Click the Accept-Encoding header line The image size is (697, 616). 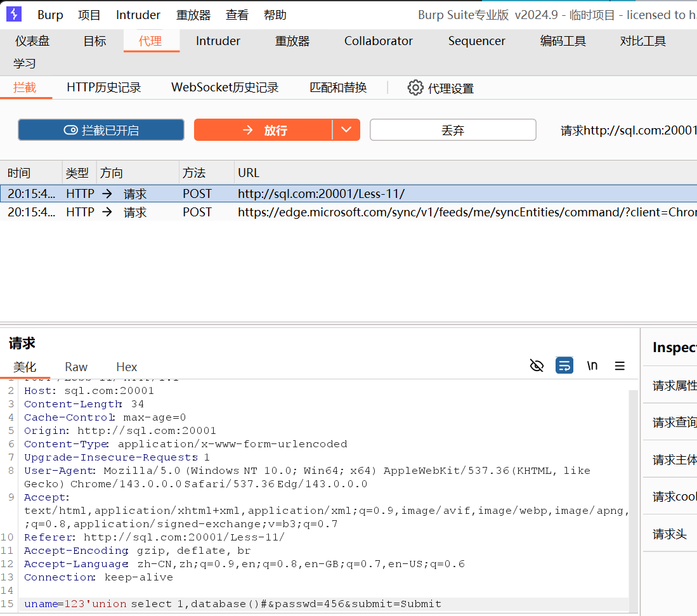[x=138, y=551]
